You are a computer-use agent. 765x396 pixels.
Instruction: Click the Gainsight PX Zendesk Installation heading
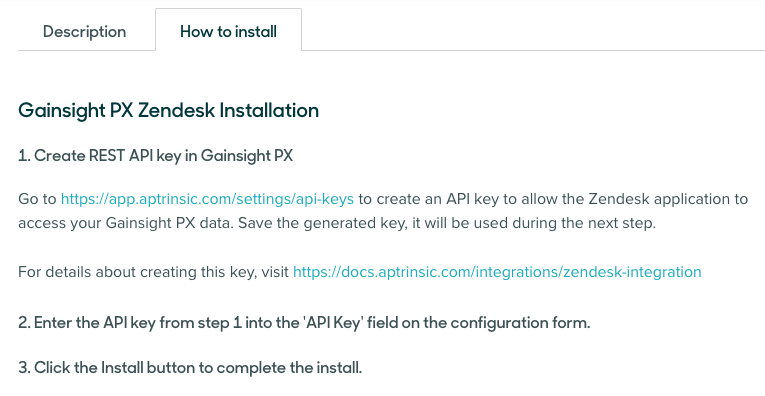coord(169,110)
